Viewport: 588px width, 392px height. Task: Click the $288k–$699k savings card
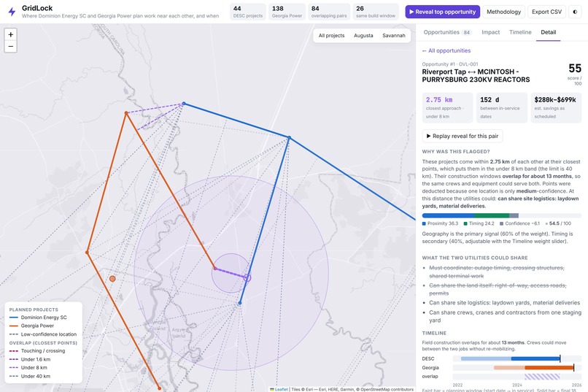point(556,107)
